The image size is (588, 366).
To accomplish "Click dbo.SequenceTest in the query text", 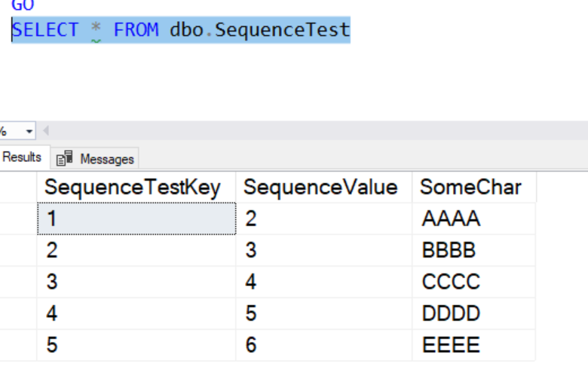I will [x=259, y=30].
